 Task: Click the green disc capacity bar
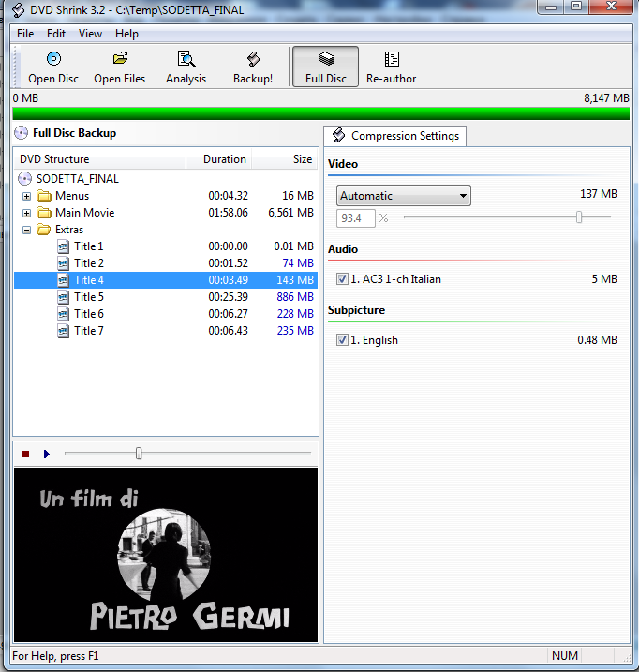coord(321,113)
